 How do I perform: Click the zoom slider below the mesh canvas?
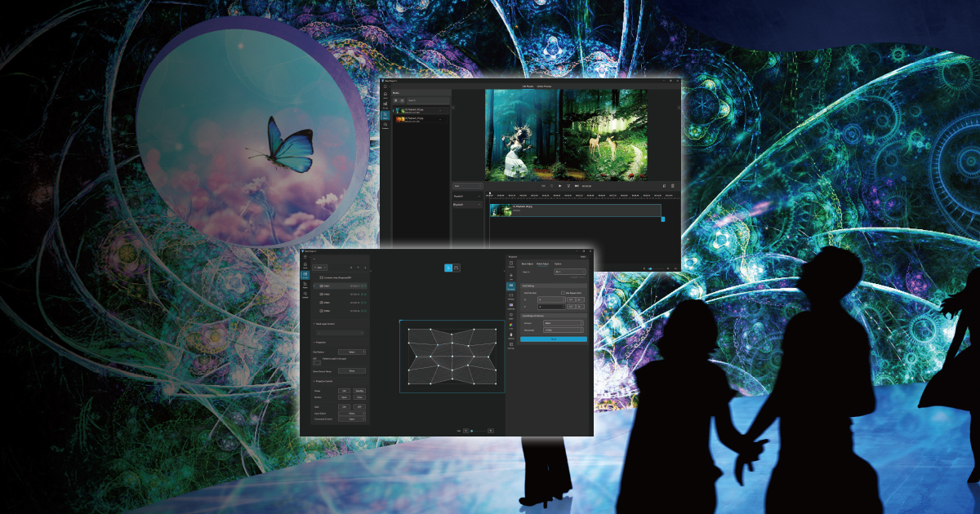coord(470,432)
